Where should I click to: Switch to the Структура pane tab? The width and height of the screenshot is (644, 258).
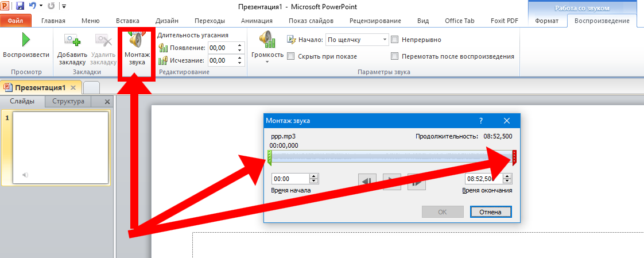pyautogui.click(x=68, y=101)
